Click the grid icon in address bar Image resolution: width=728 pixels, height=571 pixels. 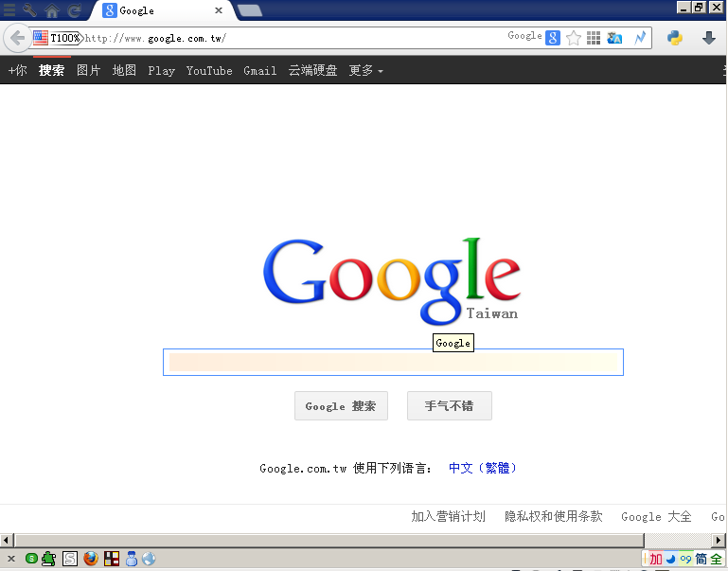click(x=594, y=38)
